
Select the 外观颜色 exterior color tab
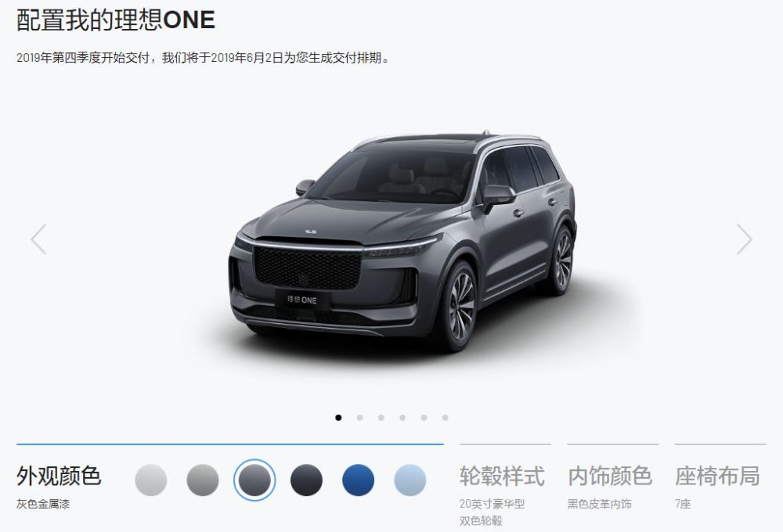coord(59,476)
